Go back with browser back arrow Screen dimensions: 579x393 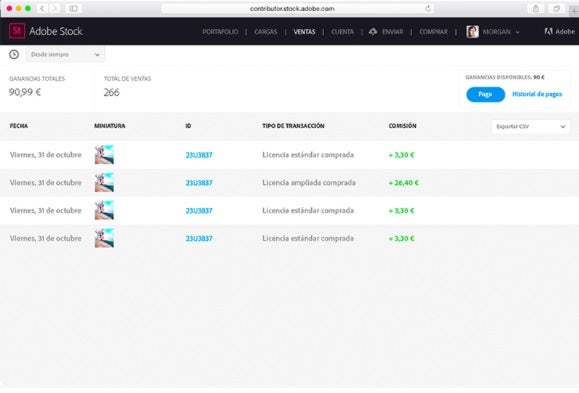click(42, 8)
